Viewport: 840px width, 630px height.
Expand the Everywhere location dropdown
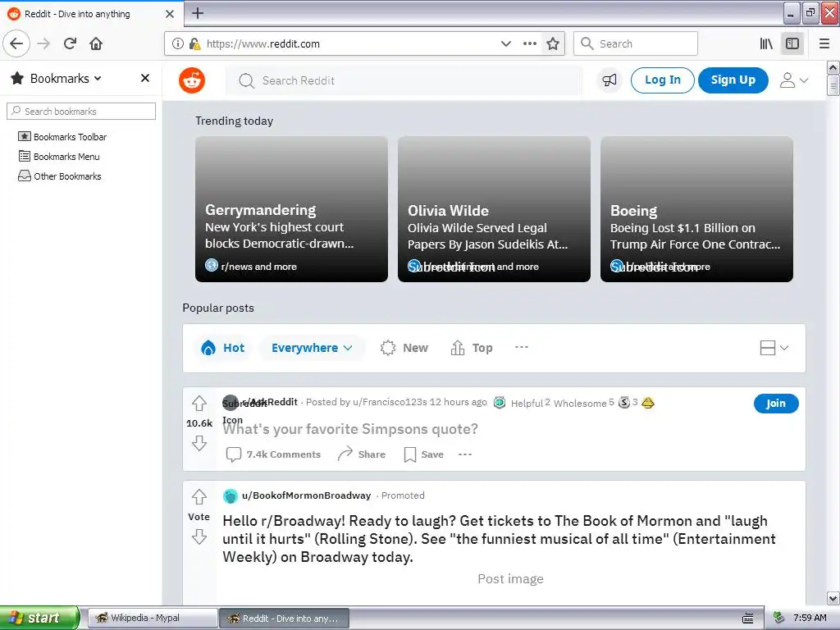(x=312, y=348)
